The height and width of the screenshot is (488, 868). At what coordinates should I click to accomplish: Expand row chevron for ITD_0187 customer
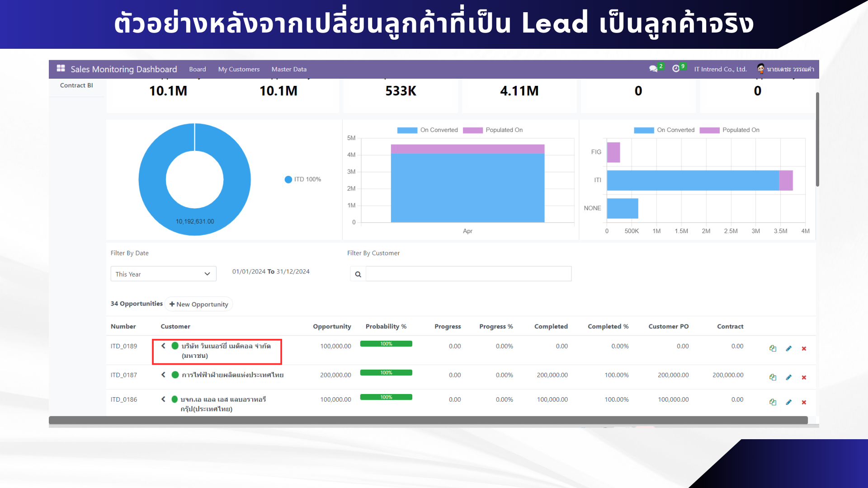tap(163, 375)
